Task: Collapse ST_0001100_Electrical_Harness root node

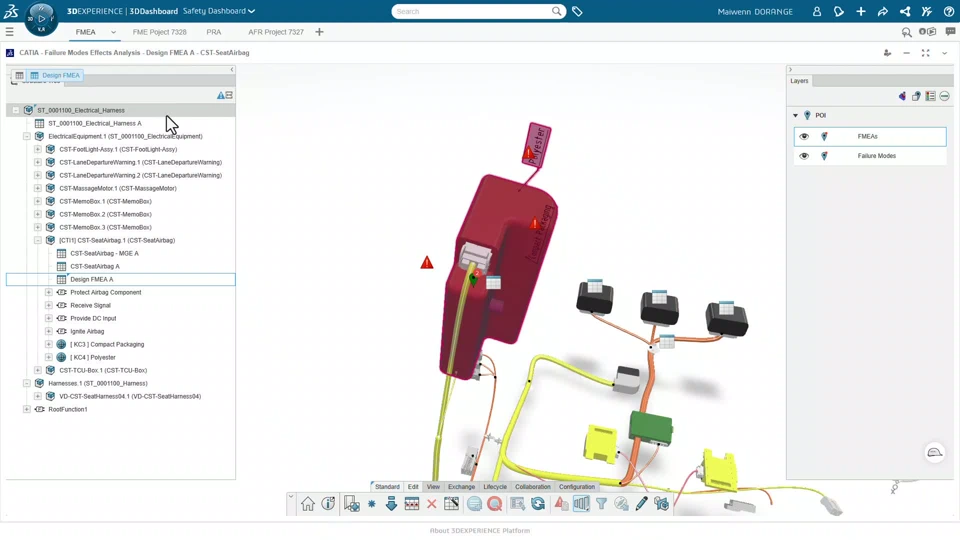Action: click(15, 110)
